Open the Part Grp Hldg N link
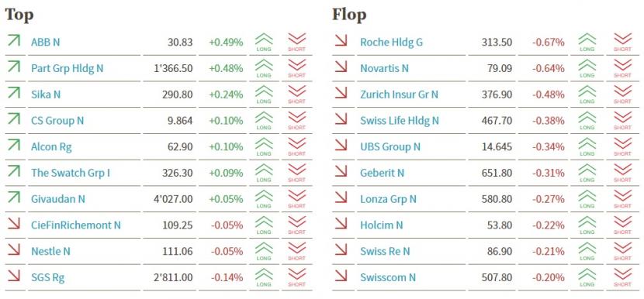The height and width of the screenshot is (299, 644). coord(67,68)
